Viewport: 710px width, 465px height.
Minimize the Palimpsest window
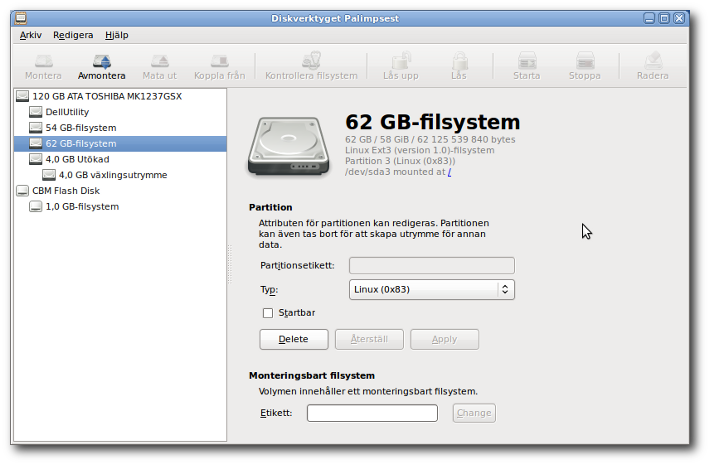(x=649, y=18)
